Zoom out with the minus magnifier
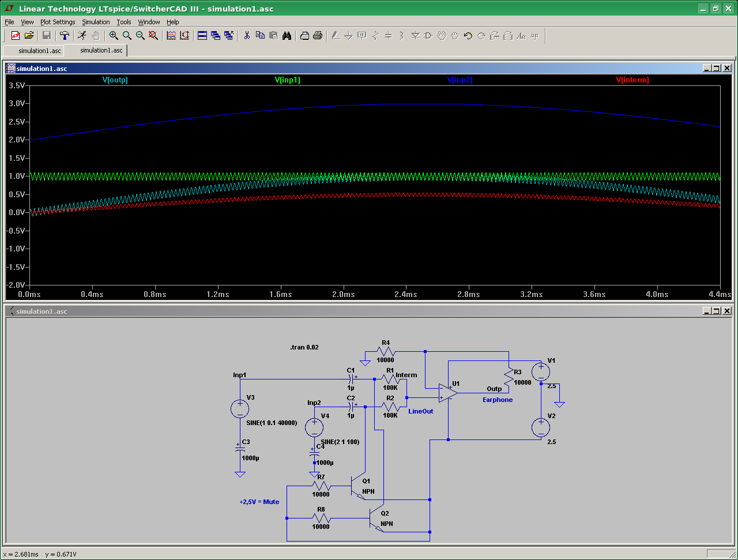 point(140,36)
